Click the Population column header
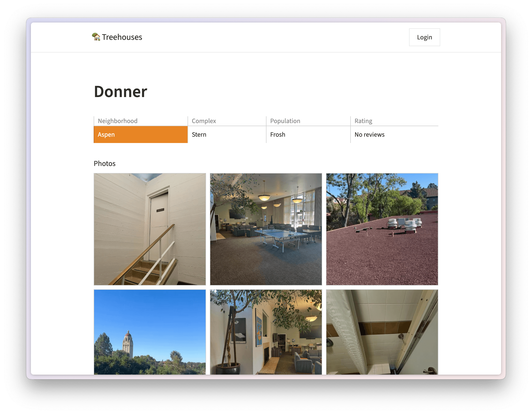 (285, 121)
